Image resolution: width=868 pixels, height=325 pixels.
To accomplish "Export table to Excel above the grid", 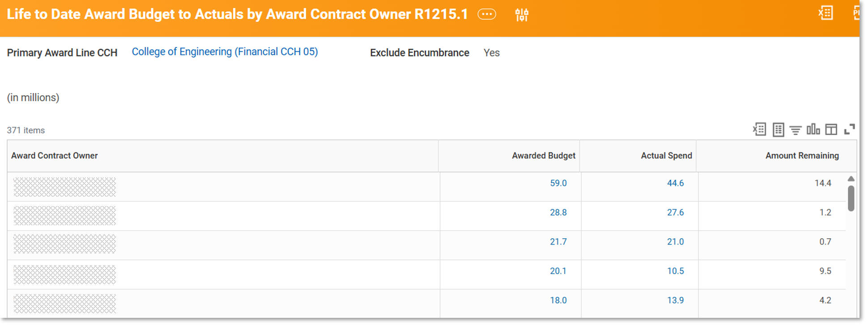I will (759, 130).
